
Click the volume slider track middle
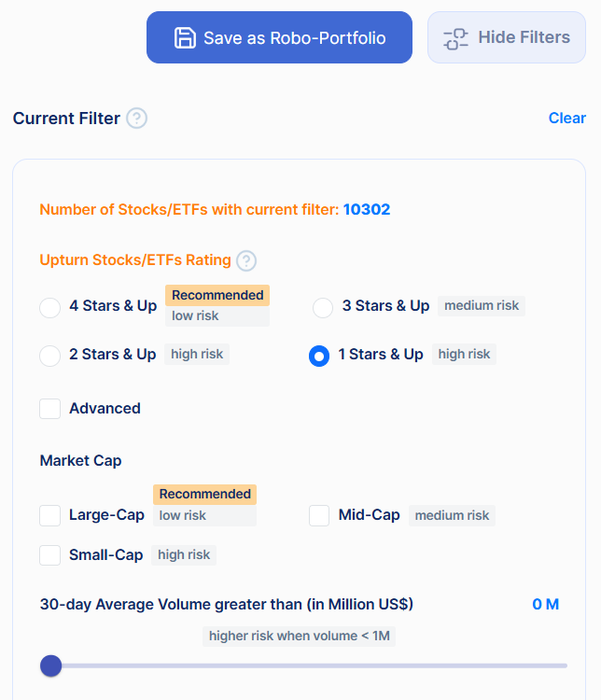tap(308, 665)
